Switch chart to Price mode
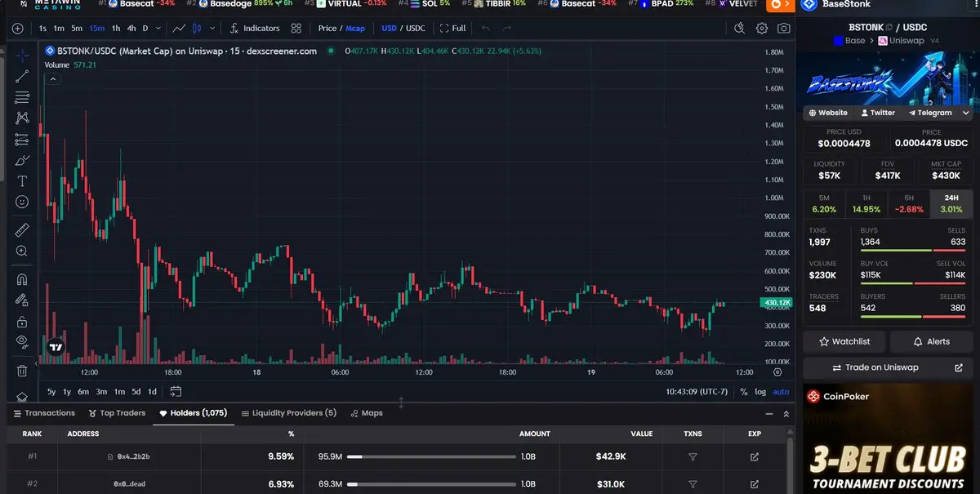The height and width of the screenshot is (494, 980). point(327,28)
